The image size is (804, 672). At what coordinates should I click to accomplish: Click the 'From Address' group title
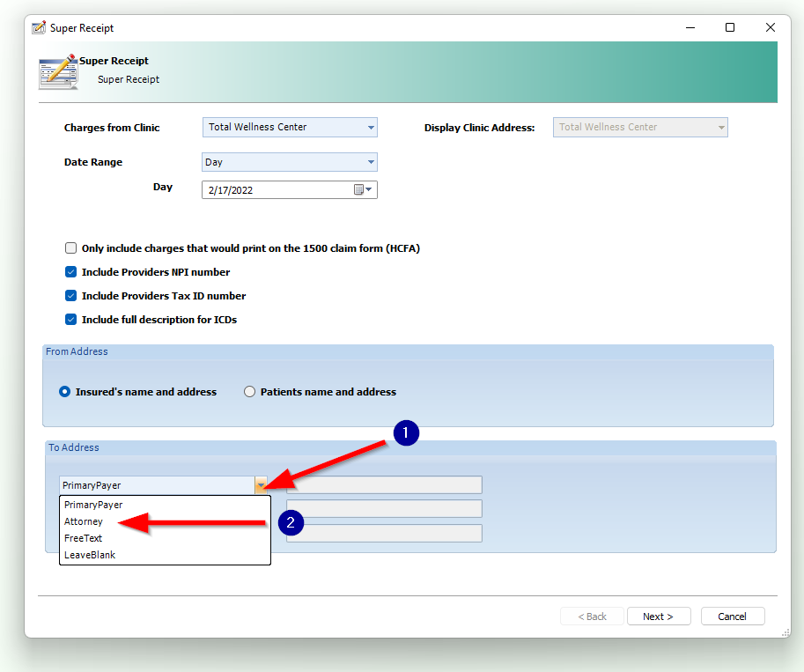77,351
